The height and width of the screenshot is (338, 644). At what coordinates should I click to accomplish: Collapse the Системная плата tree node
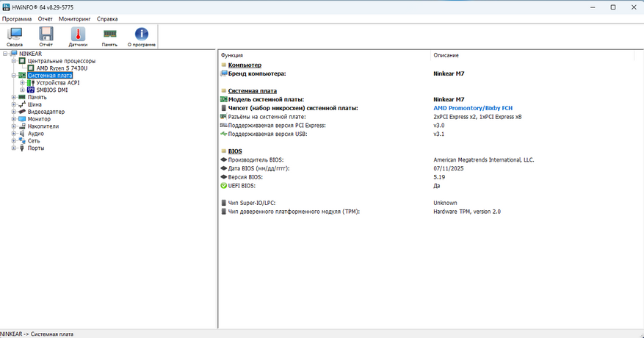point(13,76)
